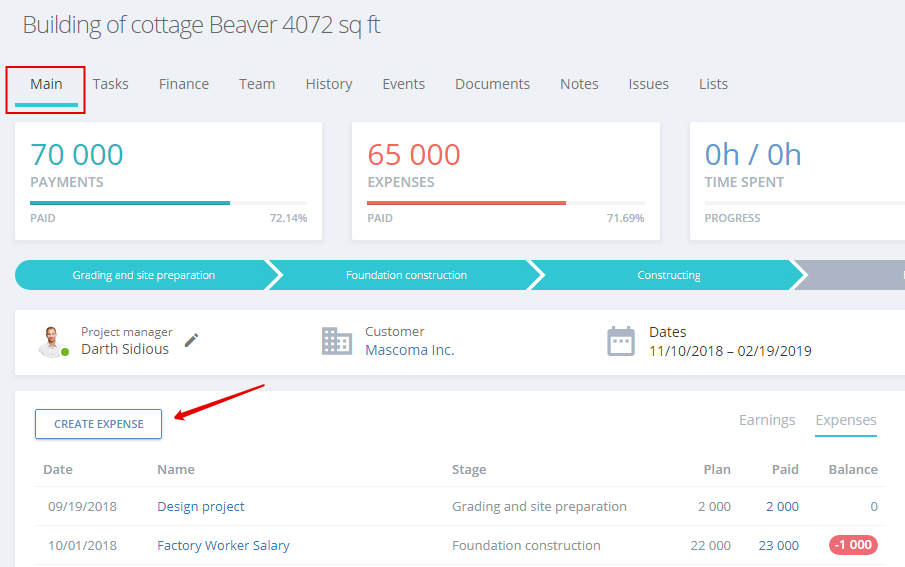Select the Expenses sub-tab
The image size is (905, 567).
[x=846, y=420]
